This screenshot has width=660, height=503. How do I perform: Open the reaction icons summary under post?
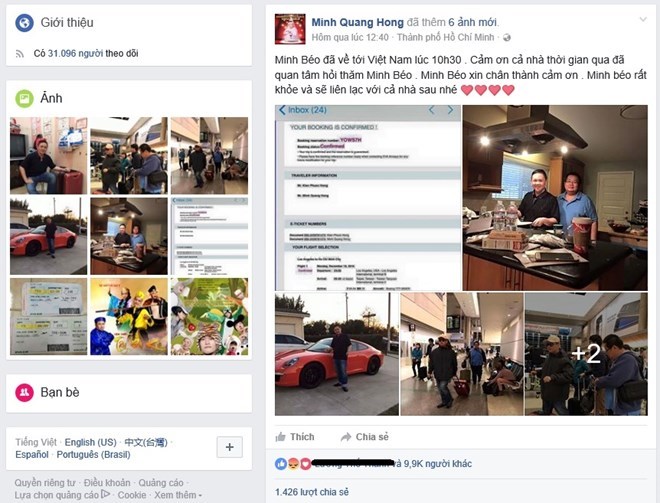click(293, 464)
